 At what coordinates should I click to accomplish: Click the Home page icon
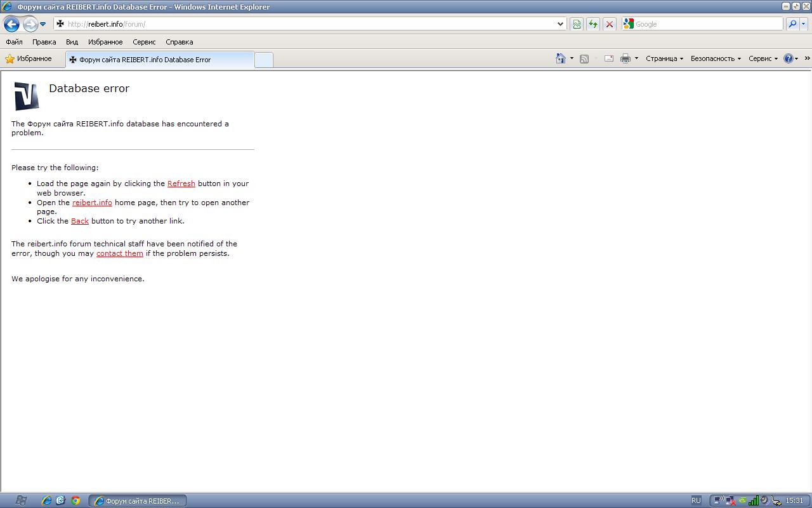pos(560,58)
